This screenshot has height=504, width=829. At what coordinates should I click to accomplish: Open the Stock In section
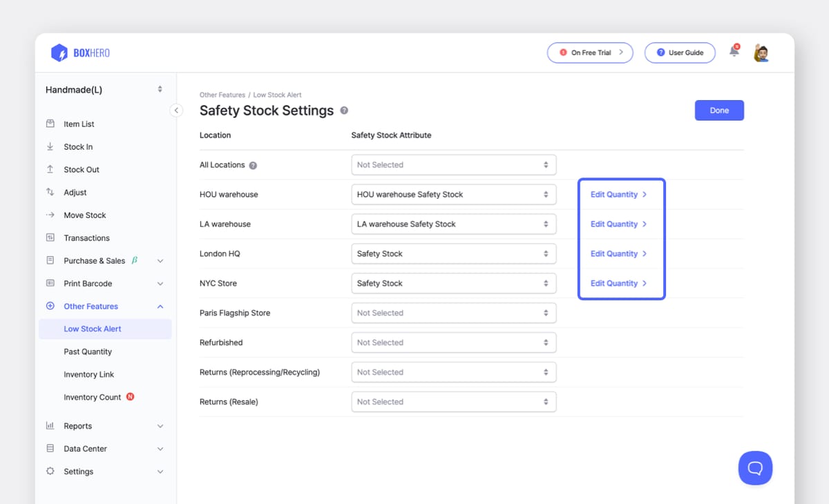79,146
